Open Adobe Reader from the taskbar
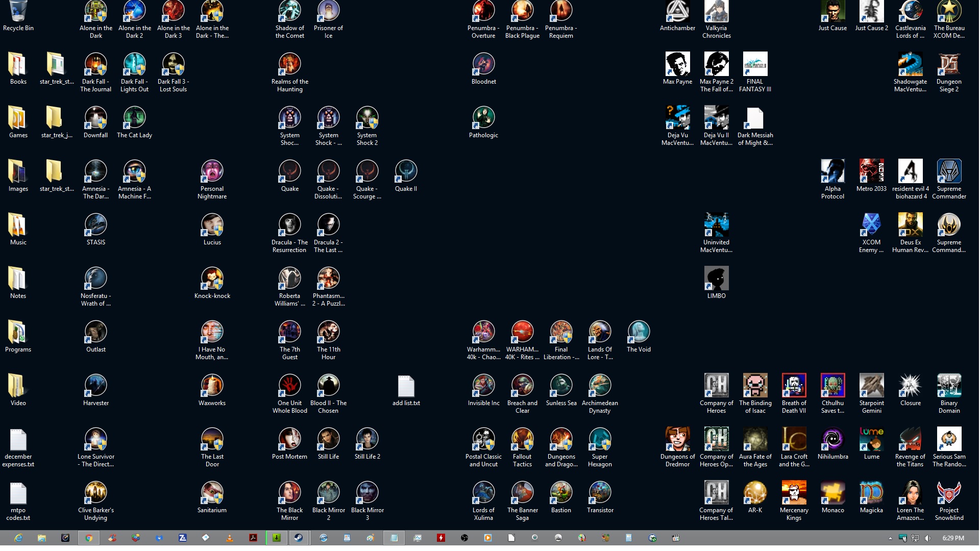This screenshot has height=551, width=980. (253, 538)
